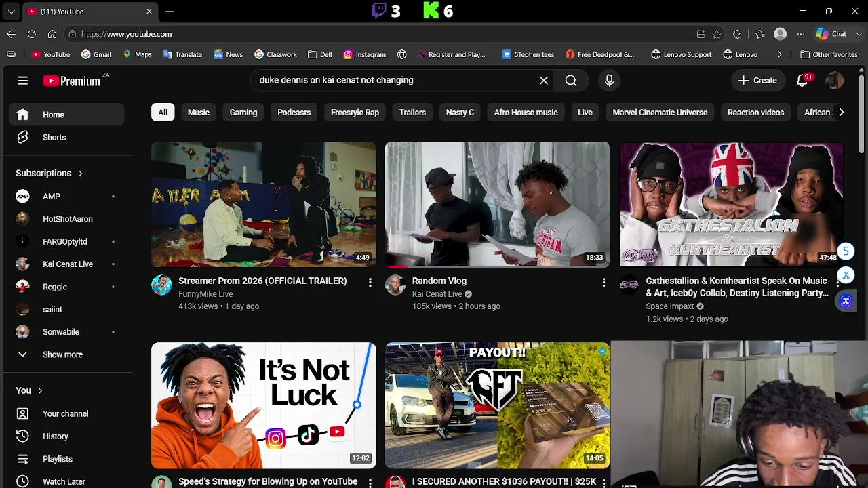Open a new browser tab
868x488 pixels.
click(170, 12)
